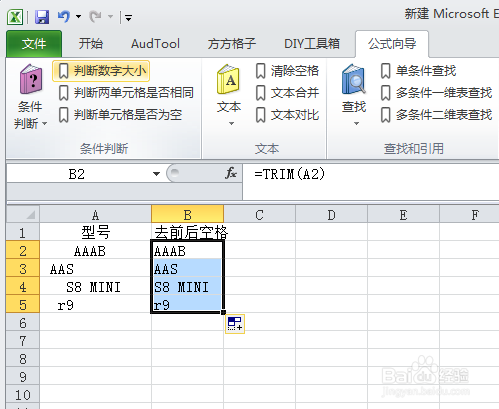Select column A header

click(95, 214)
